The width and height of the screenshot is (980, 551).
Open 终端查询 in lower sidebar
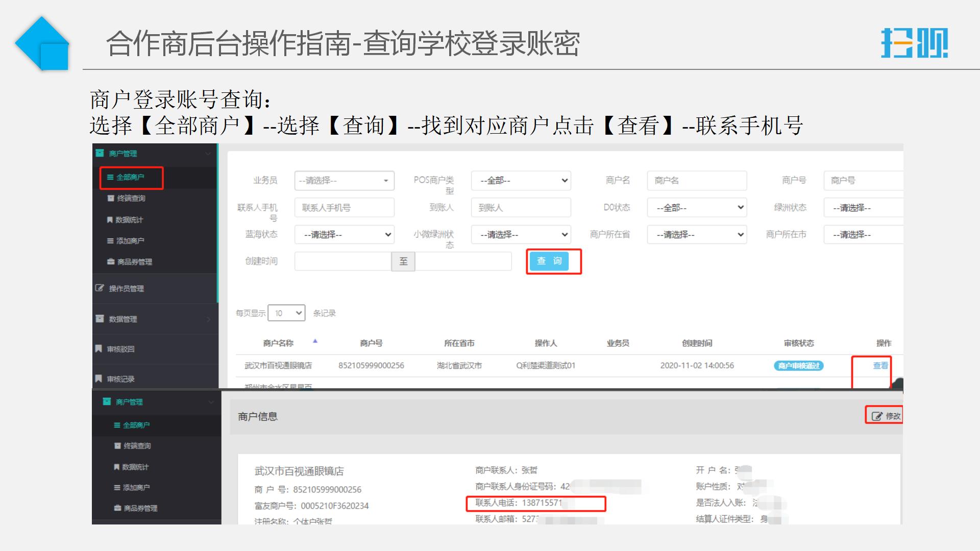click(133, 446)
